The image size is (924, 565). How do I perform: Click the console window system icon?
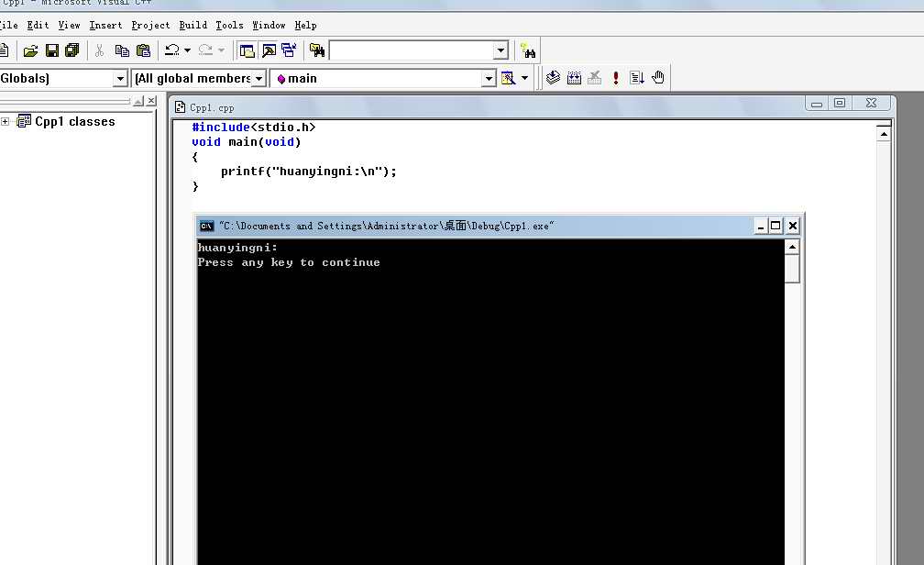207,226
